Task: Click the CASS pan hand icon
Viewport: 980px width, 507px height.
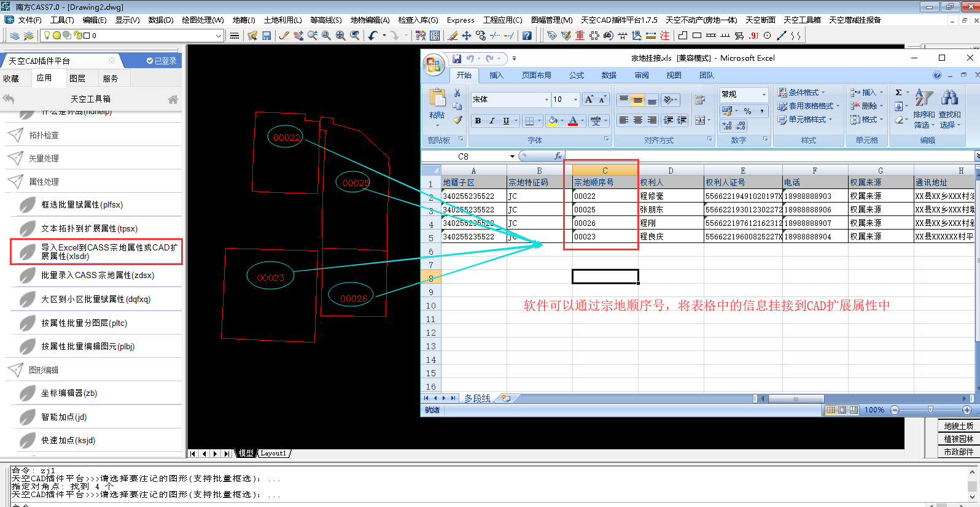Action: coord(298,36)
